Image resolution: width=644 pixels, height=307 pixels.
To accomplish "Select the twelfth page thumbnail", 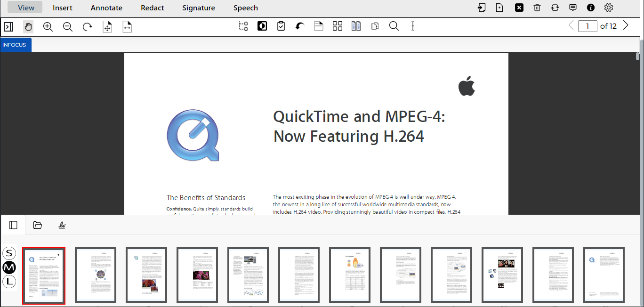I will tap(604, 275).
